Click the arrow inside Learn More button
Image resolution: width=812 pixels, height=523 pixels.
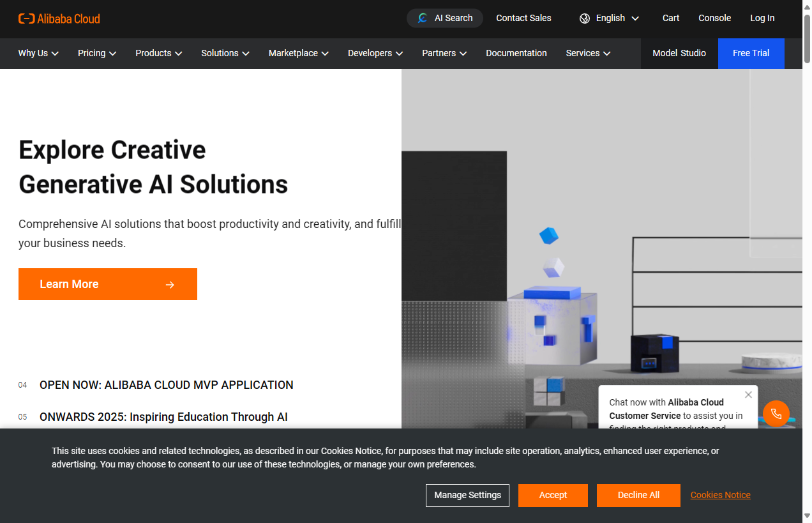(169, 284)
